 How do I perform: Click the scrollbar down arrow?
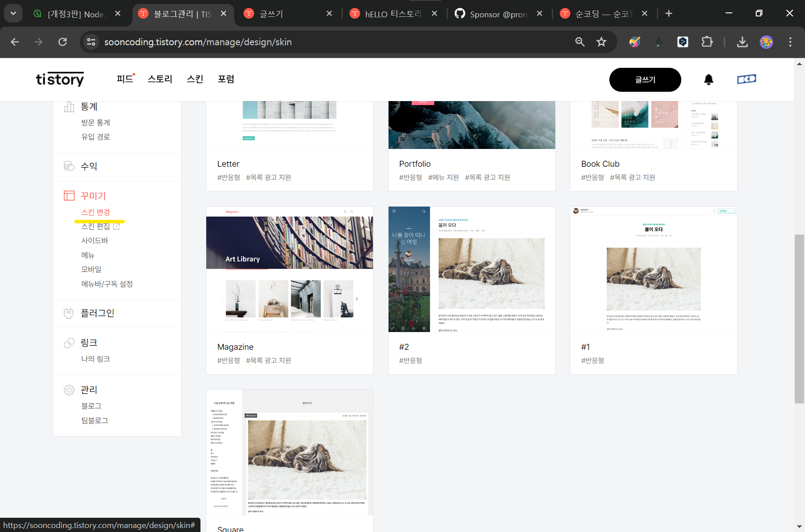[799, 526]
